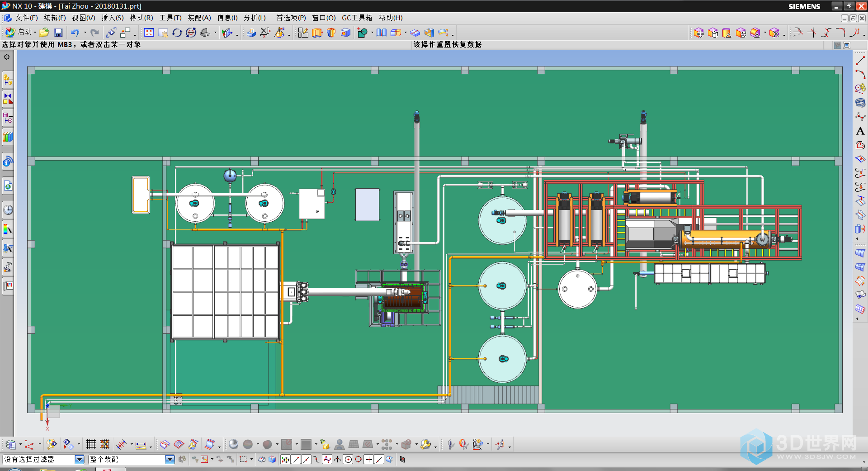Click the gray background color swatch icon
The height and width of the screenshot is (471, 868).
pos(306,444)
